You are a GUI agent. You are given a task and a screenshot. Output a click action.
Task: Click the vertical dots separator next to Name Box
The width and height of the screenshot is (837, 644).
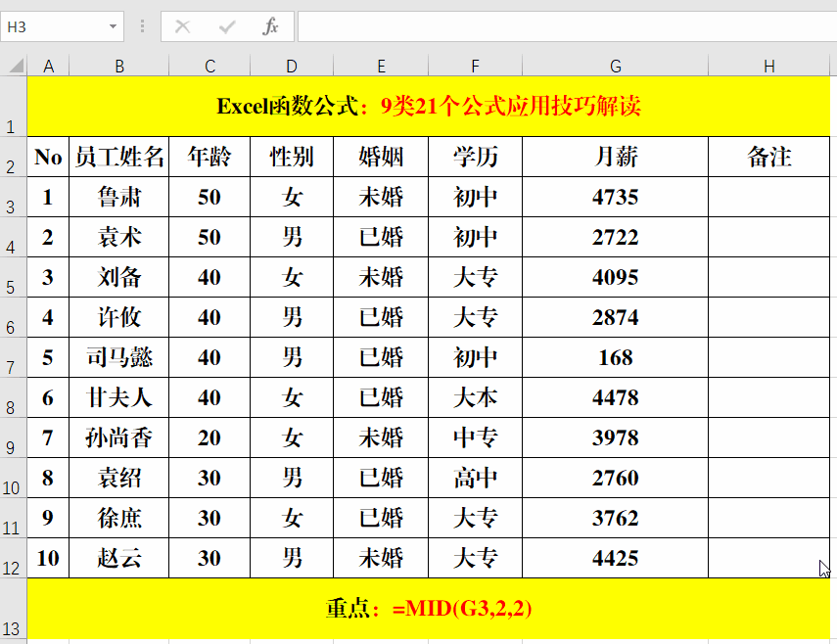click(142, 26)
